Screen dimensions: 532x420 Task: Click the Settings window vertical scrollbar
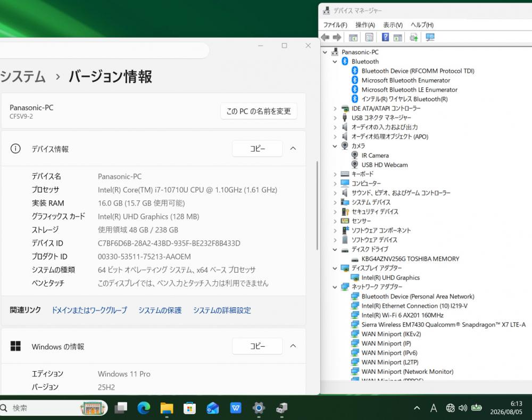(317, 205)
